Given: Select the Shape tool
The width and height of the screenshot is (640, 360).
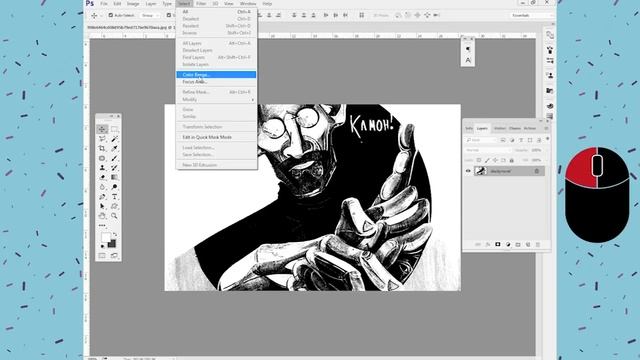Looking at the screenshot, I should [114, 206].
